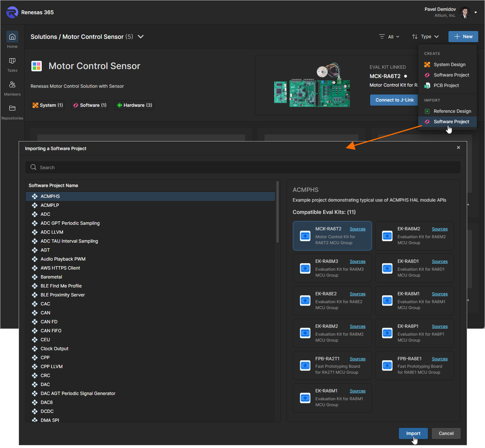Select the ADC LLVM project in list
The height and width of the screenshot is (448, 485).
[52, 232]
